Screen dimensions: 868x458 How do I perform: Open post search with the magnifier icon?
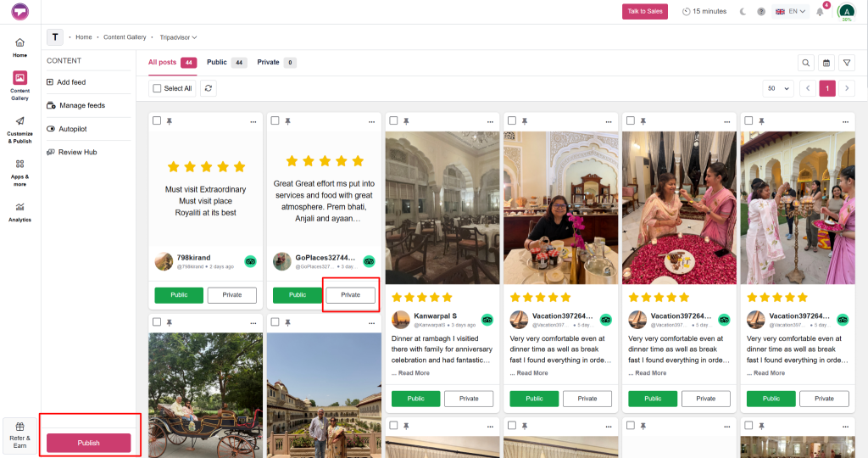(x=806, y=63)
